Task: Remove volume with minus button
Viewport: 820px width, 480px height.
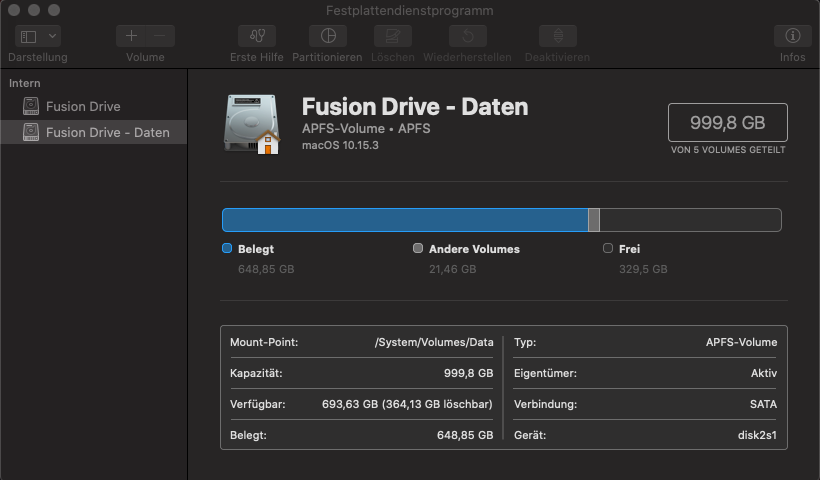Action: click(x=160, y=36)
